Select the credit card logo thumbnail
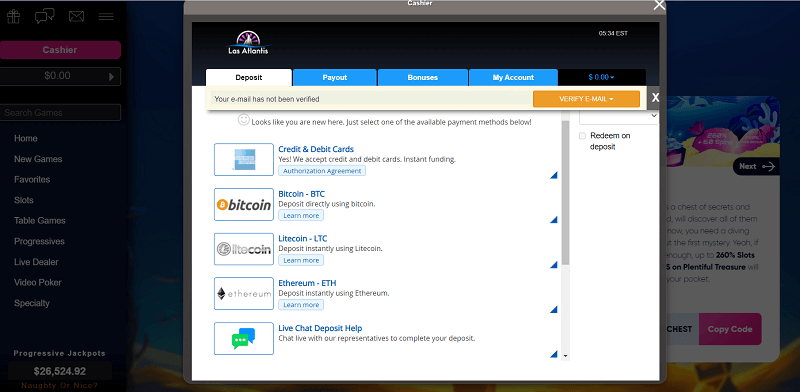The image size is (800, 392). [x=244, y=159]
